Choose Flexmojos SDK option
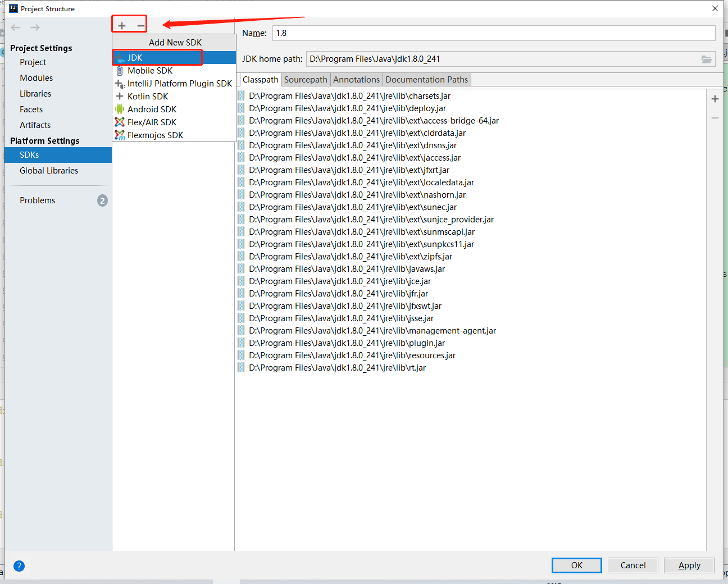Image resolution: width=728 pixels, height=584 pixels. click(x=174, y=135)
